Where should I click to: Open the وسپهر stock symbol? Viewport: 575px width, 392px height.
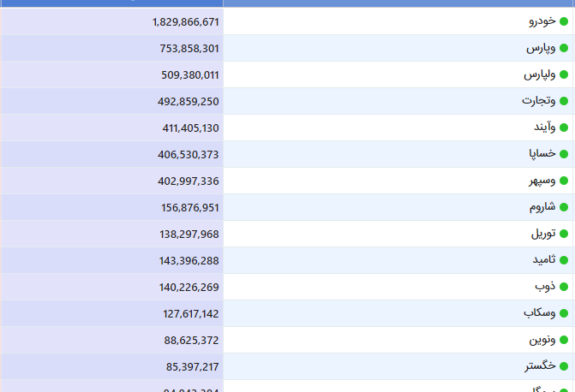(542, 181)
